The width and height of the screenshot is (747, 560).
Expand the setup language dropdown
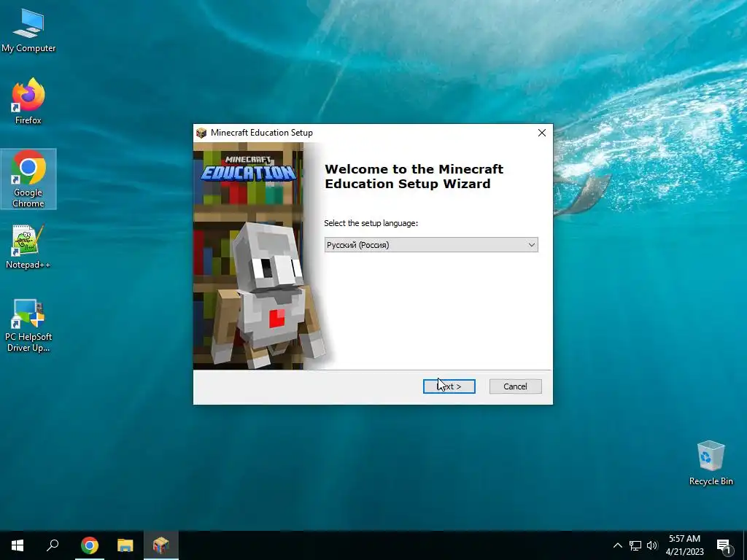coord(431,245)
